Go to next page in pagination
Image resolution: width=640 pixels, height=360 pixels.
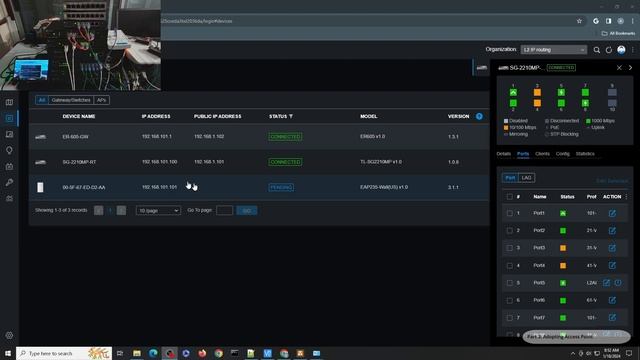click(x=121, y=211)
